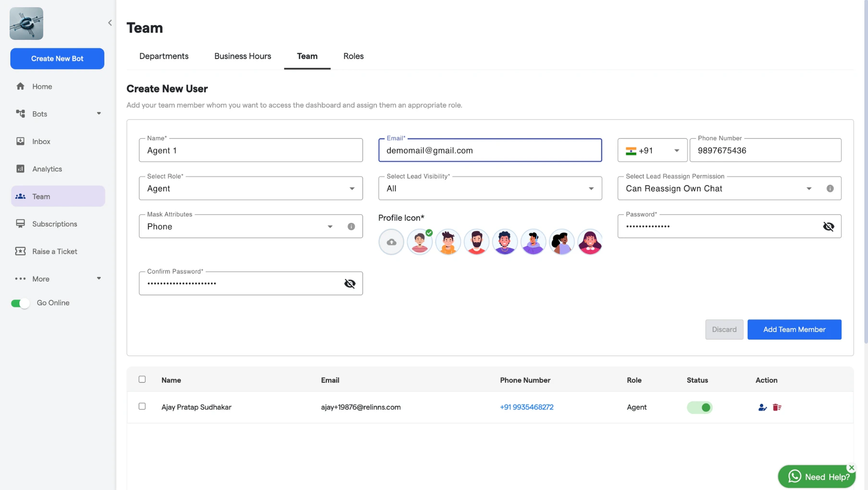This screenshot has height=490, width=868.
Task: Open Analytics from the sidebar
Action: [58, 169]
